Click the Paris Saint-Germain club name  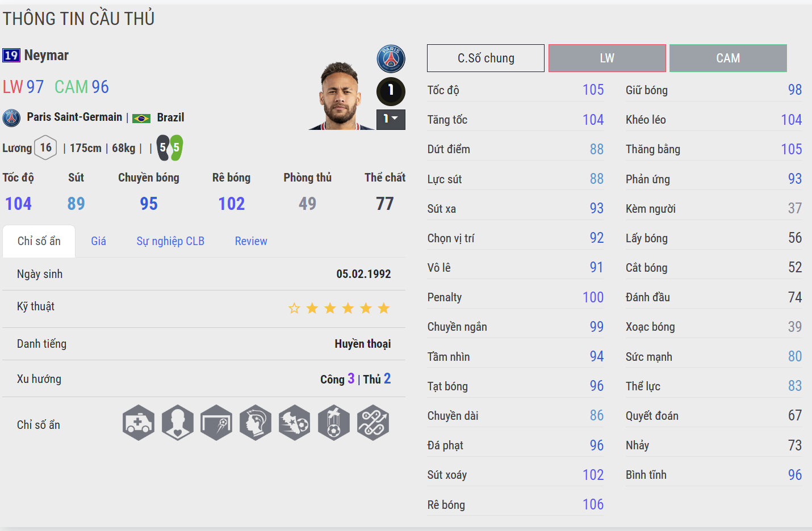[x=74, y=117]
